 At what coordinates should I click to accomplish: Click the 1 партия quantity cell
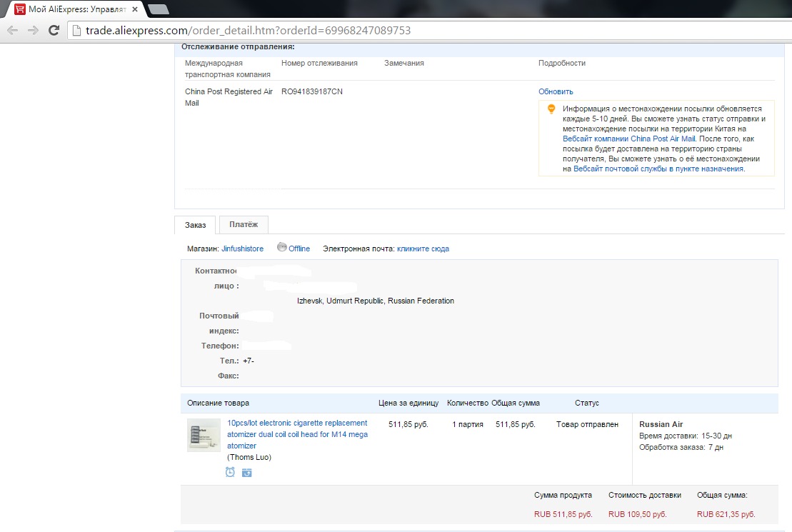[x=468, y=424]
